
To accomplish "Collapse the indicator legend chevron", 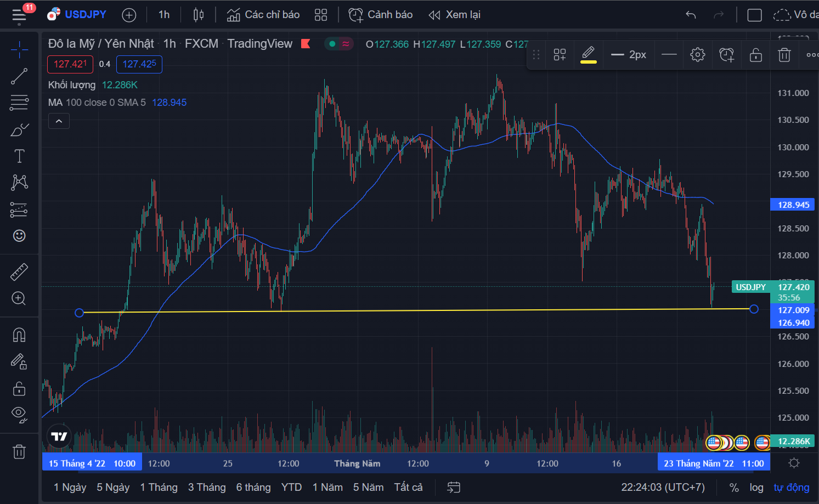I will [59, 121].
